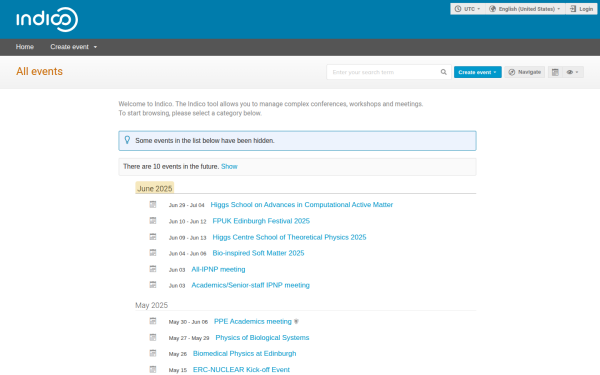Click the 'May 30 - Jun 06' date text
The width and height of the screenshot is (600, 375).
coord(188,322)
